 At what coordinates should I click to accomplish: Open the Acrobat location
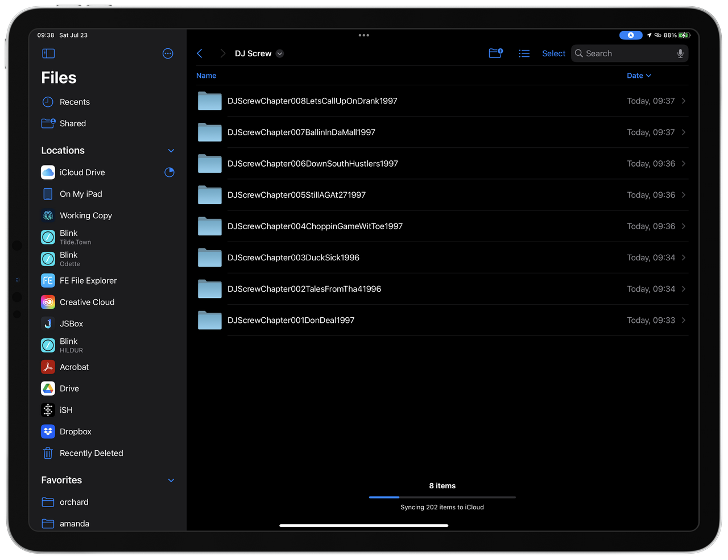point(108,367)
